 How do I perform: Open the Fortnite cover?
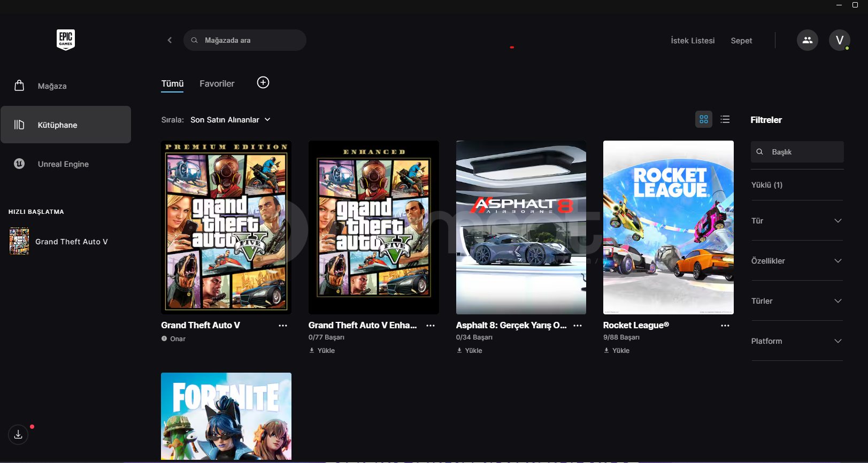click(226, 416)
